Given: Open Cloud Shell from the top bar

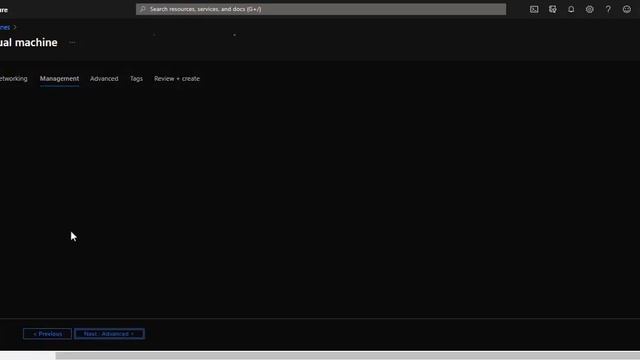Looking at the screenshot, I should point(534,9).
